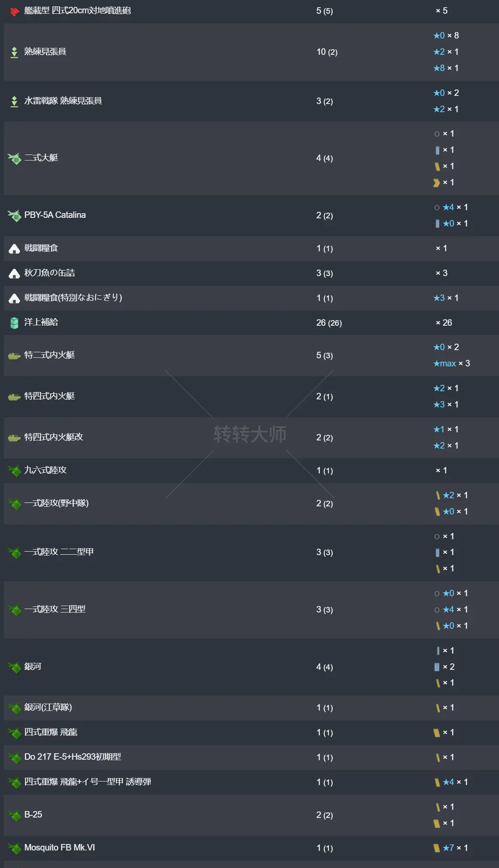This screenshot has width=499, height=868.
Task: Select the 秋刀魚の缶詰 item name
Action: point(50,273)
